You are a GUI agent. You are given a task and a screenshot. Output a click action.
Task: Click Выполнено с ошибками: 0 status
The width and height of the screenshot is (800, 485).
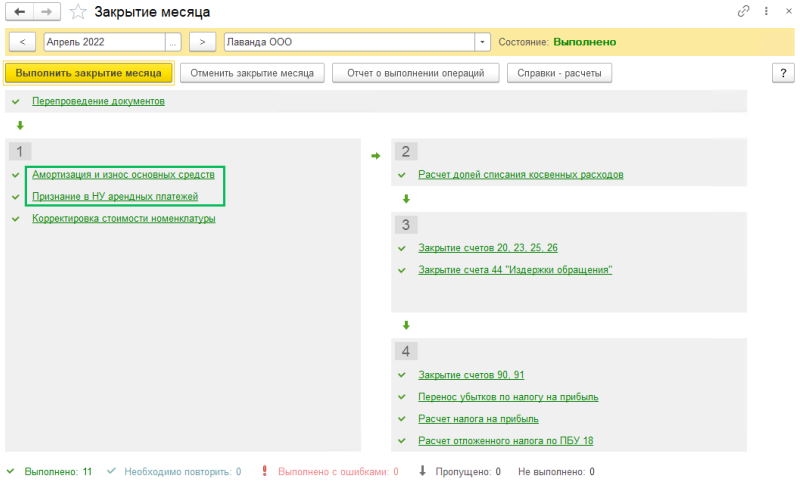point(338,472)
